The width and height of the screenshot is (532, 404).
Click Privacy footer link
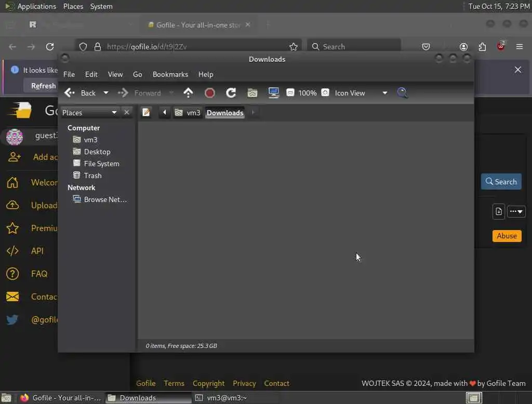tap(244, 383)
